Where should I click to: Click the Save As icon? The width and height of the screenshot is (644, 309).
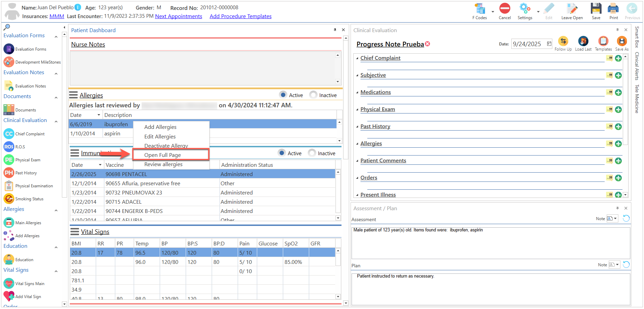coord(622,41)
